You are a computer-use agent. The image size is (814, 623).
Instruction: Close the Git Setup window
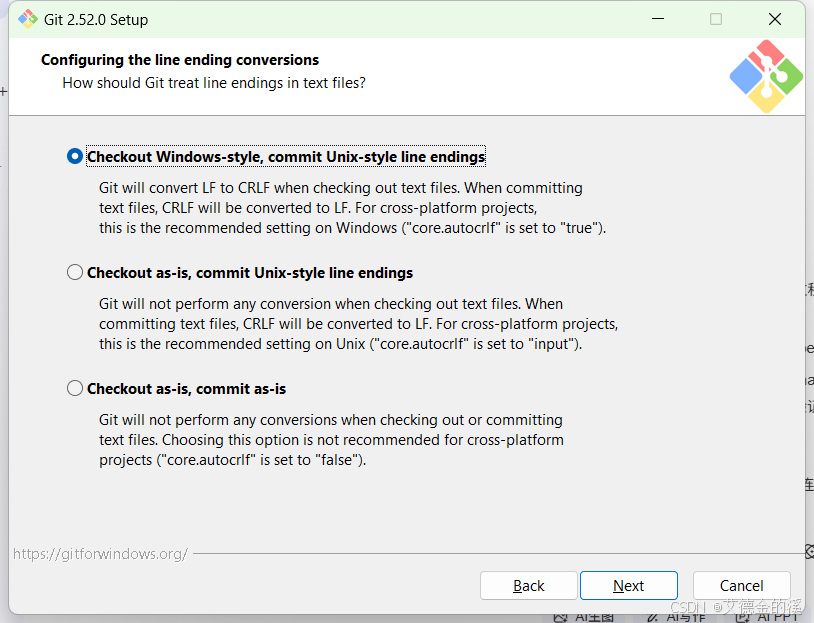tap(775, 19)
